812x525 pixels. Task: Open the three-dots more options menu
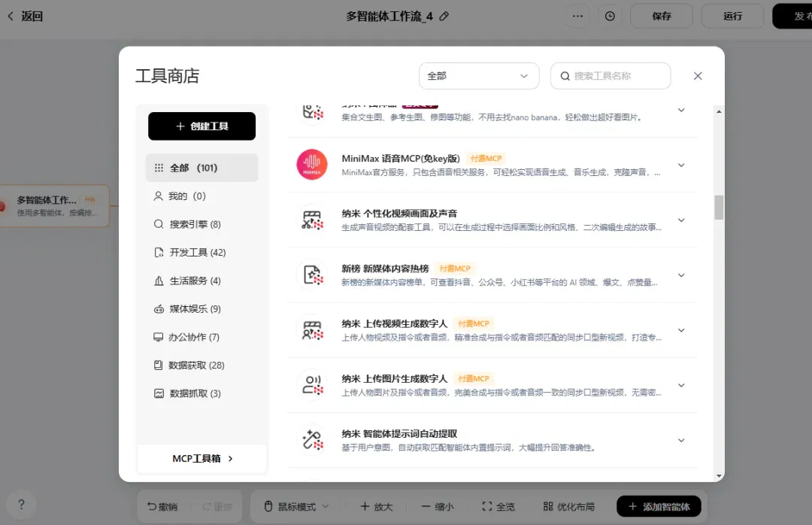(577, 16)
